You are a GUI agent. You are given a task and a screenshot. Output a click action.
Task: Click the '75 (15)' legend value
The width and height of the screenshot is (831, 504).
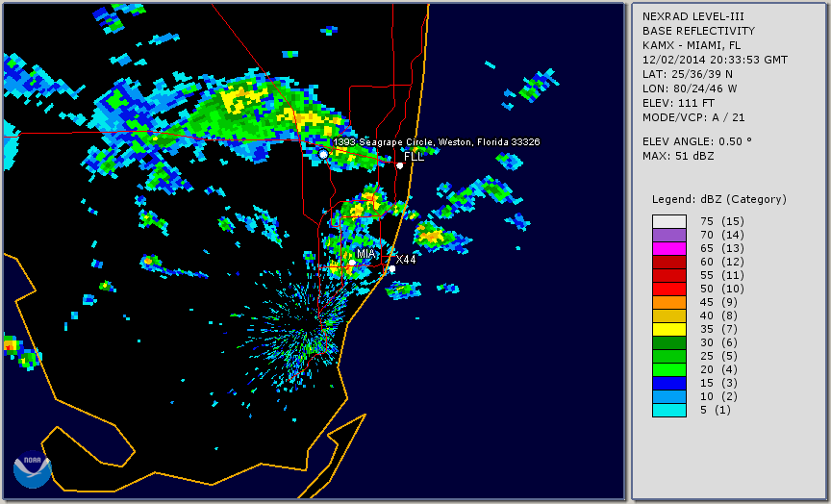[722, 221]
